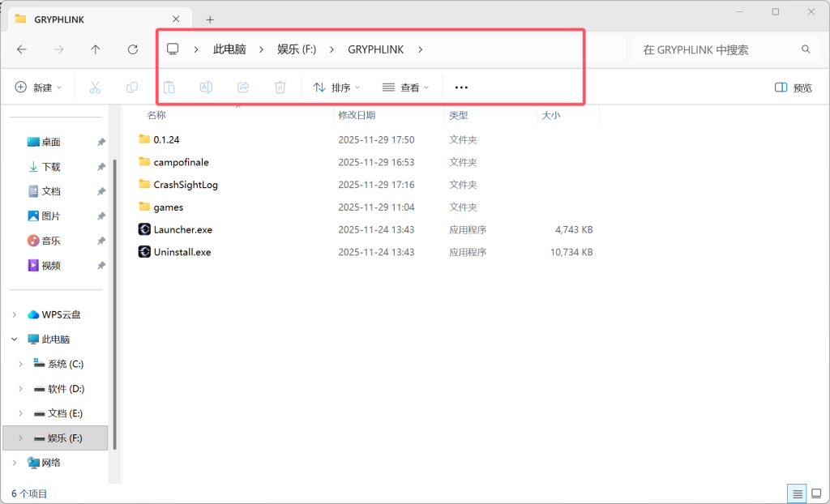Rename using the rename toolbar icon

click(x=206, y=87)
